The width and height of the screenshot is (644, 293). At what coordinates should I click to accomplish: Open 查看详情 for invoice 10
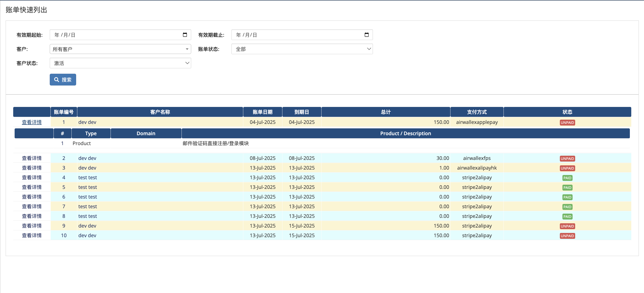click(32, 235)
